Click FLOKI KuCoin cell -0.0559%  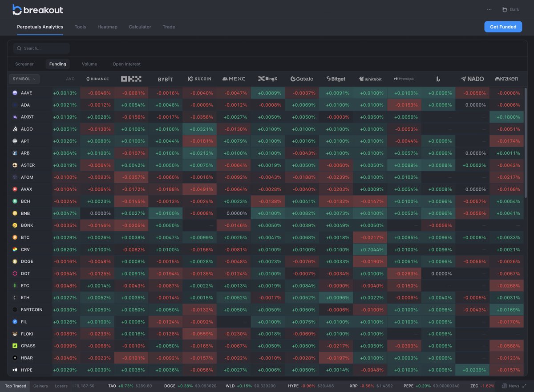click(x=199, y=334)
